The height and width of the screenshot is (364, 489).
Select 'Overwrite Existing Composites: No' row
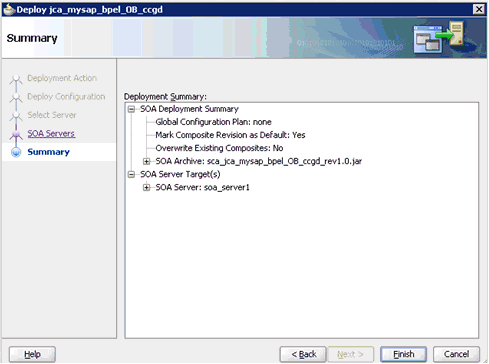pyautogui.click(x=219, y=148)
